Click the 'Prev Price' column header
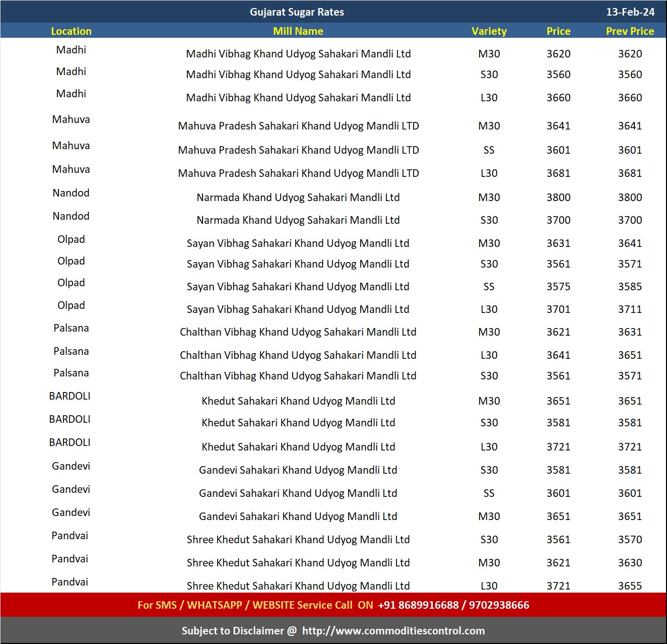 630,31
